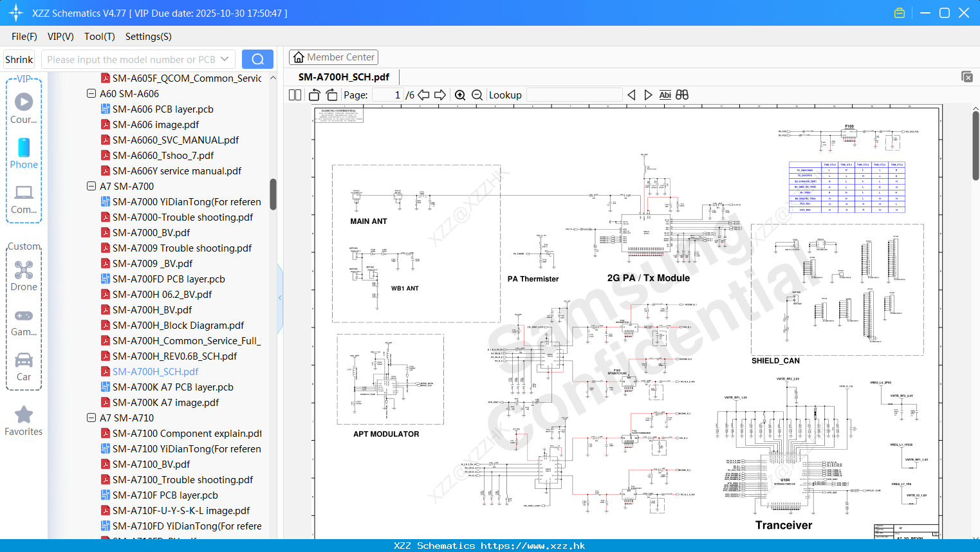Open SM-A700FD PCB layer.pcb
Image resolution: width=980 pixels, height=552 pixels.
[x=169, y=279]
